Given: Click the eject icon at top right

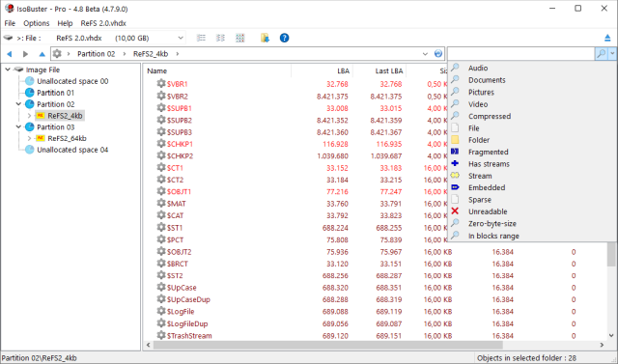Looking at the screenshot, I should pos(607,38).
